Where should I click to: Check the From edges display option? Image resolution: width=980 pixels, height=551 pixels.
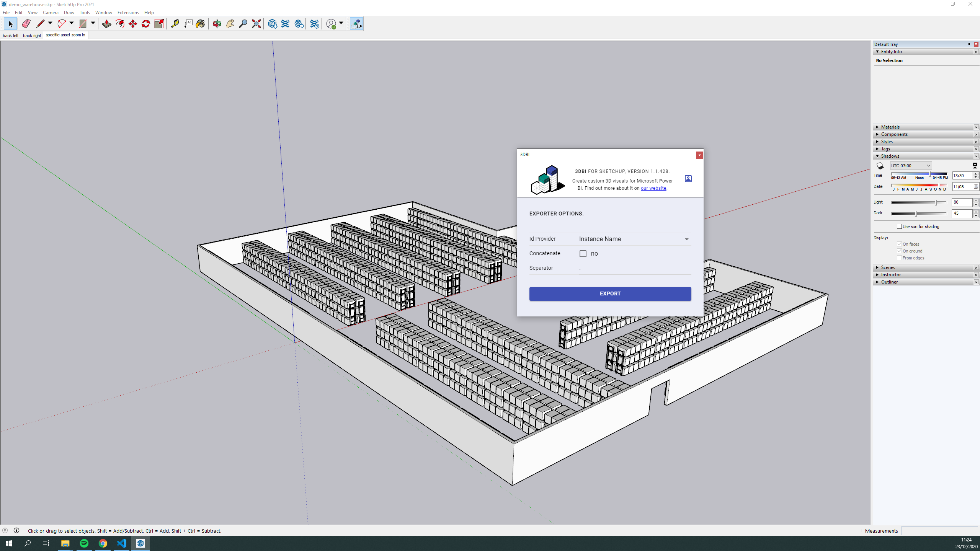[x=899, y=258]
